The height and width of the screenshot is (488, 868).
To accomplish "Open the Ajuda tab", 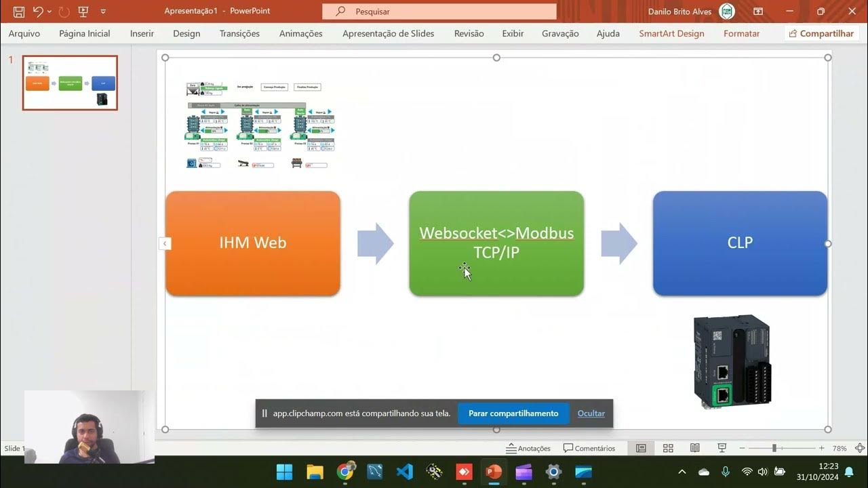I will pos(608,33).
